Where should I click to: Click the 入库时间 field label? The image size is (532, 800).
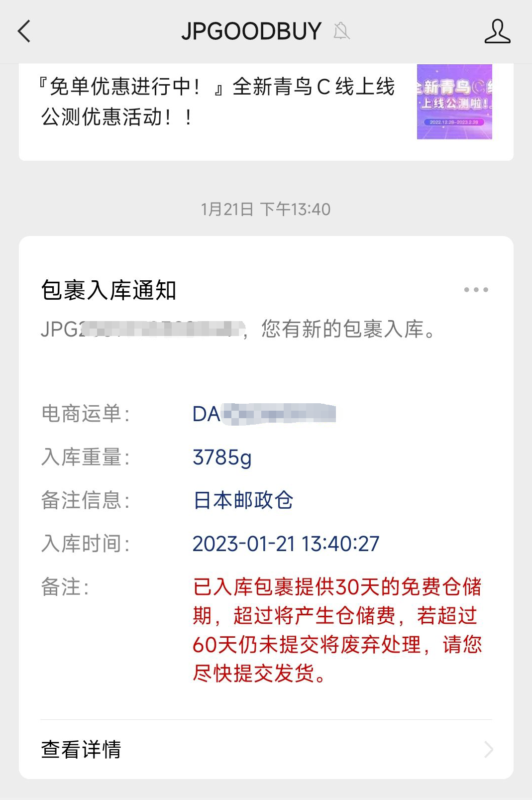[x=85, y=544]
